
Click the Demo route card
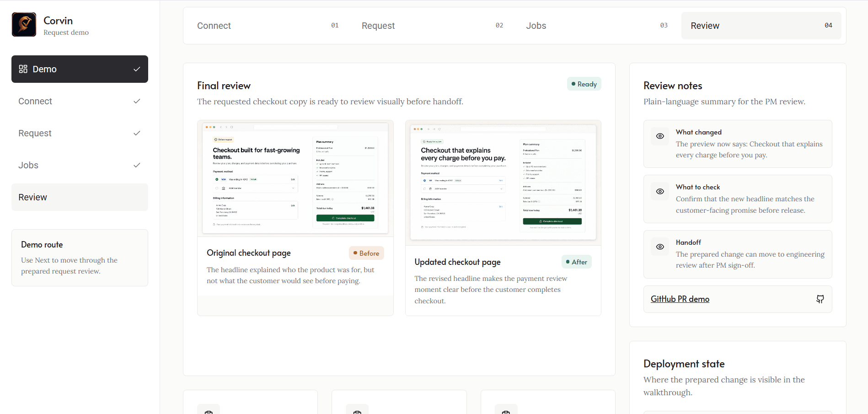click(80, 258)
